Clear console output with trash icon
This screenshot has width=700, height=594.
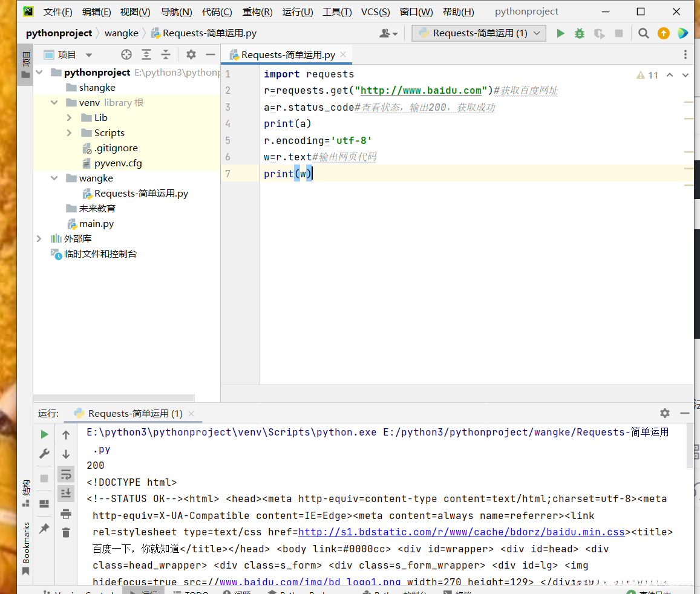coord(66,532)
